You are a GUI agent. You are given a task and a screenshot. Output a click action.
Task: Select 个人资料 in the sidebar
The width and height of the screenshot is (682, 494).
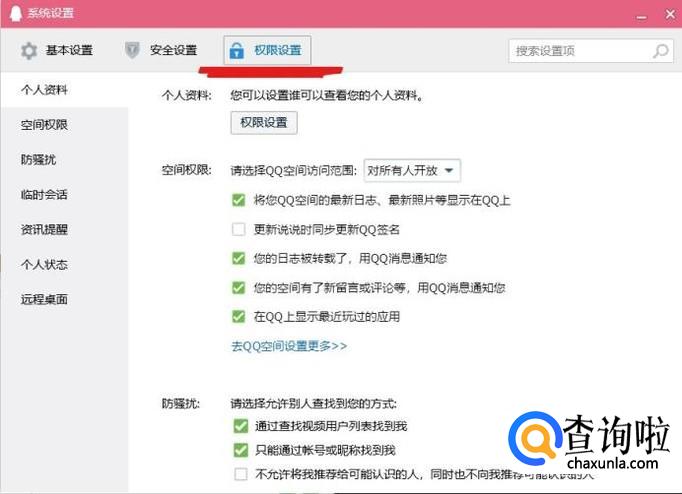point(64,90)
